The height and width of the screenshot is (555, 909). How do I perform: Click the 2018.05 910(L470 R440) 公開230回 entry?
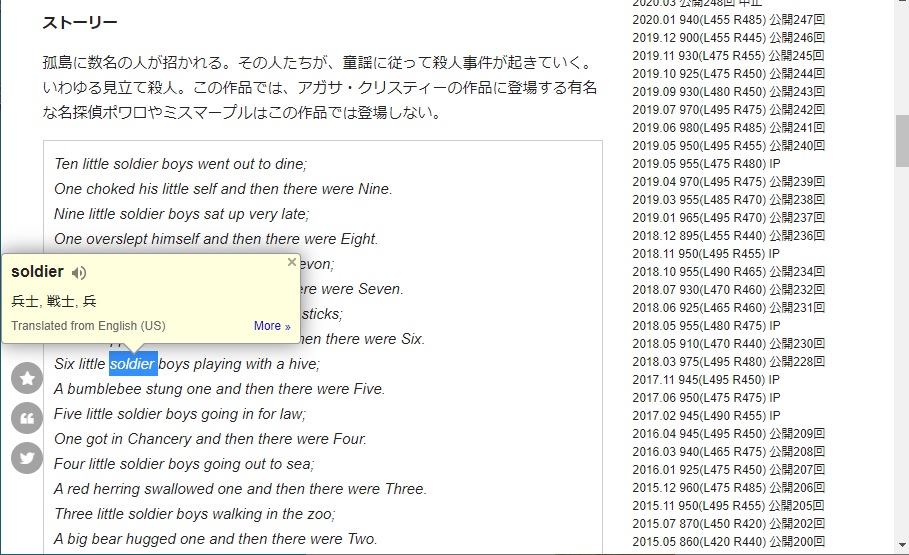pyautogui.click(x=728, y=343)
